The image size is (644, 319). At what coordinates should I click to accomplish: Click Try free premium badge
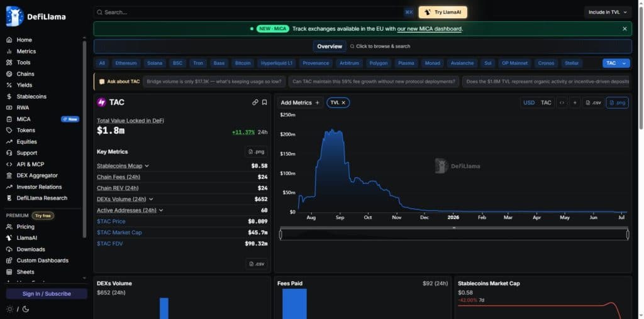[x=43, y=215]
